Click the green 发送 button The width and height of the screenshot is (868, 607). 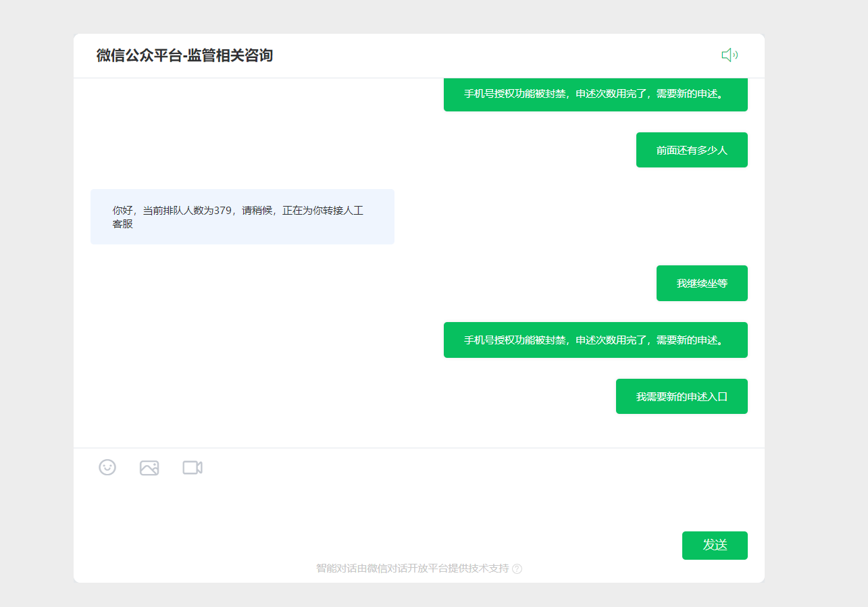click(715, 546)
